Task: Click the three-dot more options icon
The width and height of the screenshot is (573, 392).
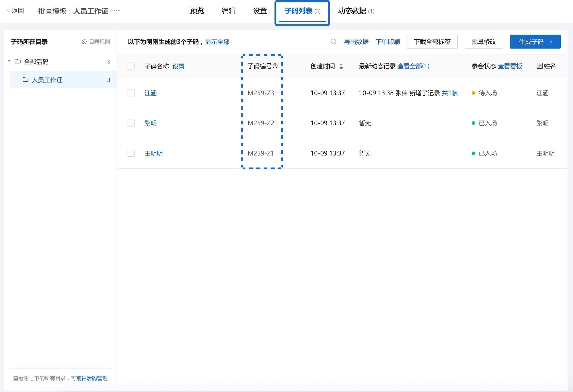Action: [x=116, y=10]
